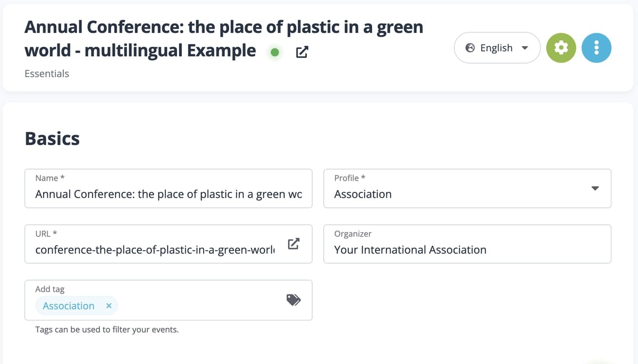Click the tag icon in Add tag field
The image size is (638, 364).
click(293, 300)
